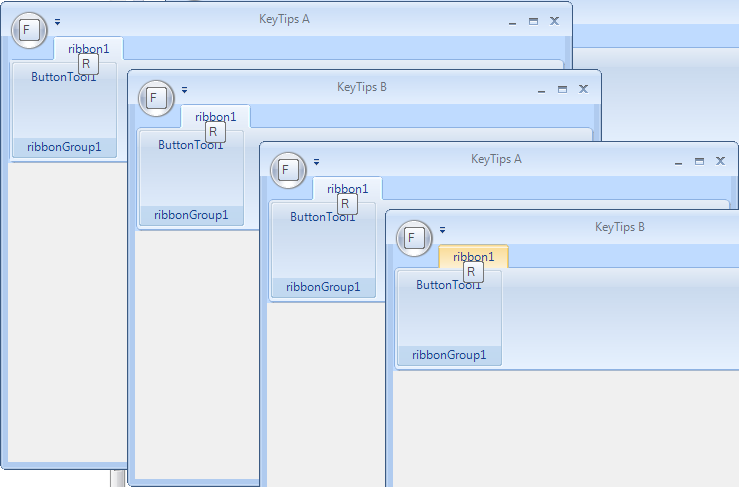Screen dimensions: 739x487
Task: Maximize the backmost KeyTips A window
Action: point(533,21)
